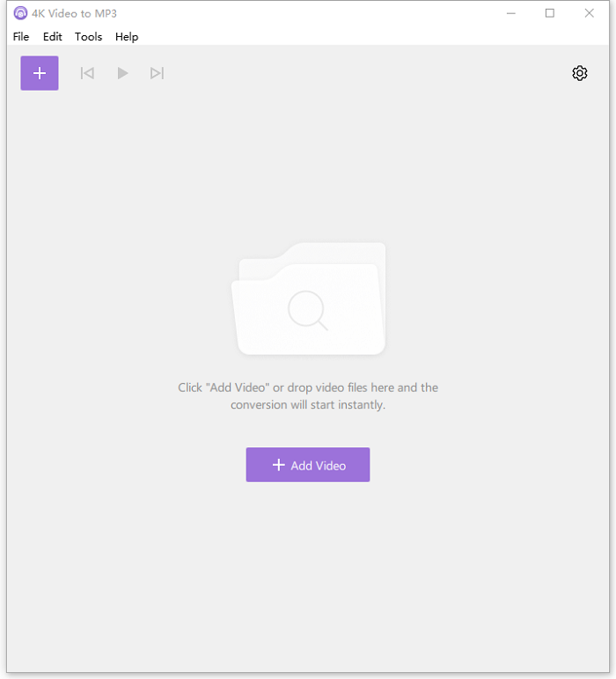Click the purple plus add-video toolbar button
Image resolution: width=616 pixels, height=679 pixels.
pyautogui.click(x=40, y=73)
